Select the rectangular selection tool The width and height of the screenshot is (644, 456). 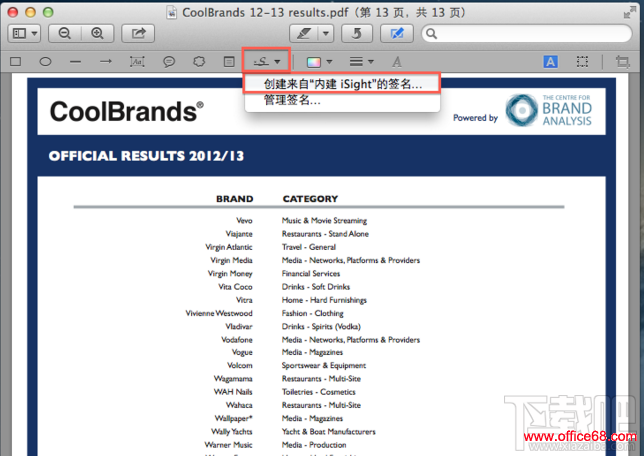click(x=582, y=62)
